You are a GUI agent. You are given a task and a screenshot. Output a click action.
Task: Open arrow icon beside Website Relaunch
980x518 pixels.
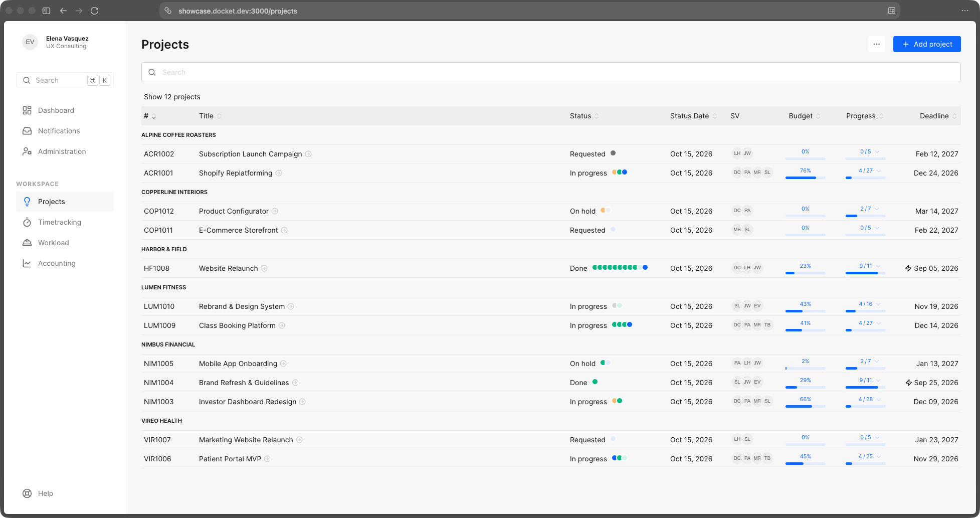264,268
